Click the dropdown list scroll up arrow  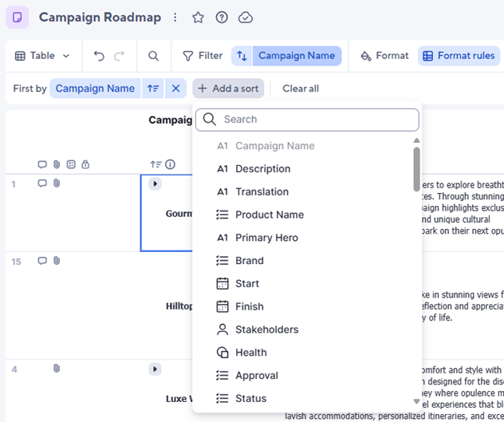click(x=416, y=140)
